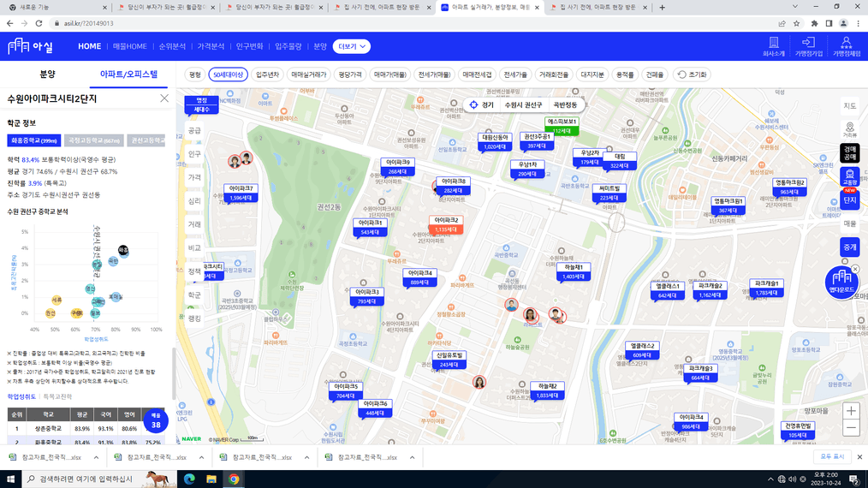Open the 평형 filter dropdown
Viewport: 868px width, 488px height.
coord(195,74)
